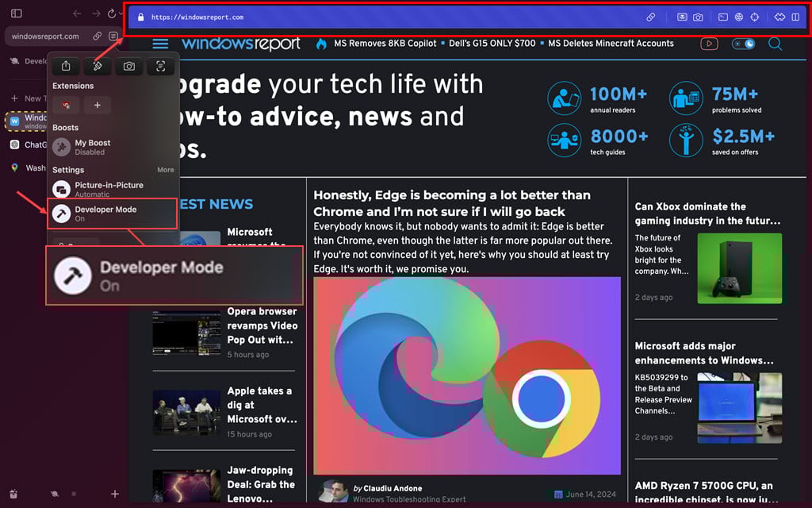Click the Share icon in the popup
812x508 pixels.
click(x=66, y=66)
